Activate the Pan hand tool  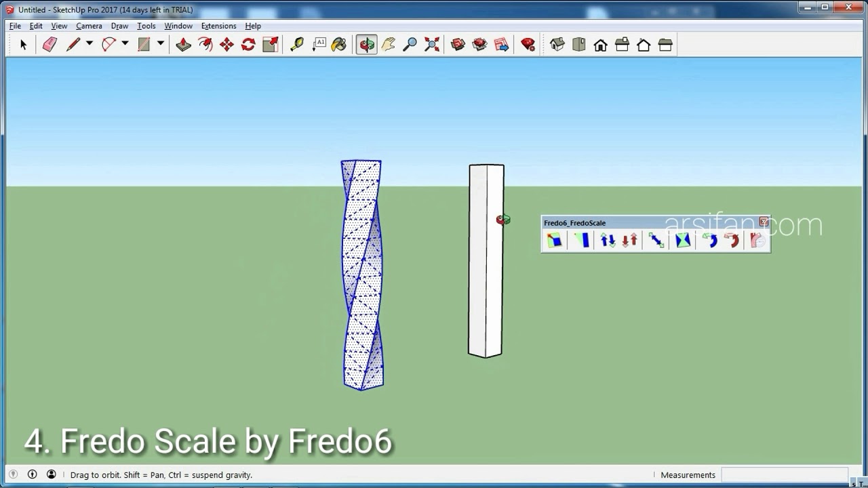click(x=388, y=45)
